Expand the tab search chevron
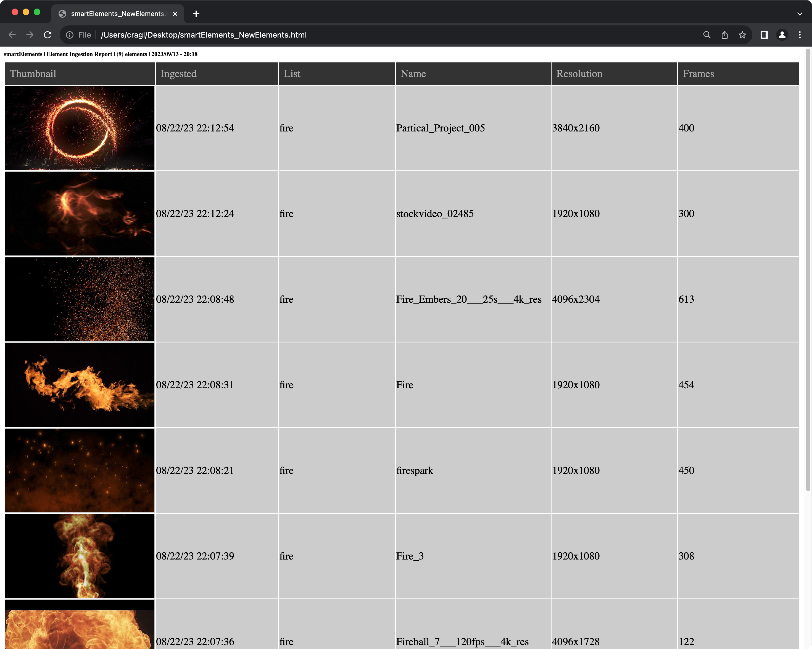 (x=800, y=14)
